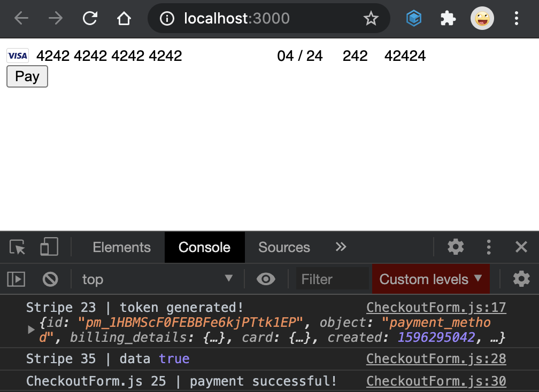Viewport: 539px width, 392px height.
Task: Open the Chrome three-dot menu
Action: coord(516,18)
